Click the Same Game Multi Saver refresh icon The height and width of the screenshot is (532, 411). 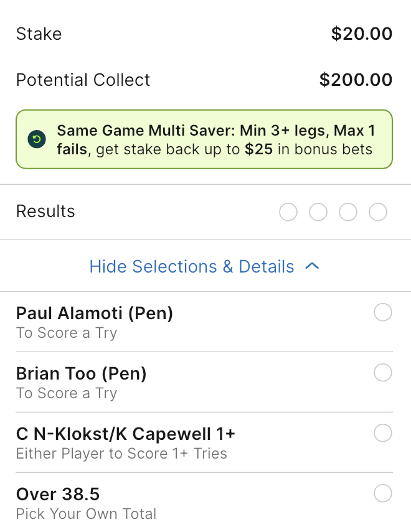37,139
